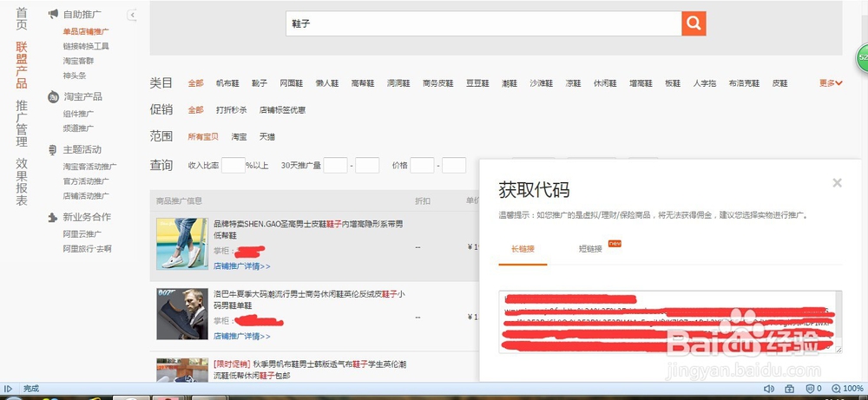This screenshot has height=400, width=868.
Task: Open 淘宝客群 in sidebar
Action: coord(78,61)
